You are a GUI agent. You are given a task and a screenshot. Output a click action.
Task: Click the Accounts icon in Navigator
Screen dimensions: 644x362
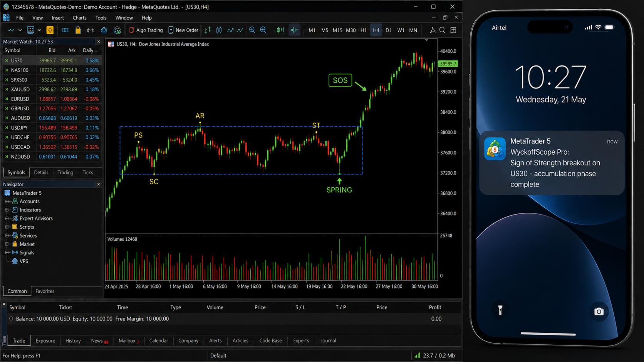point(15,201)
